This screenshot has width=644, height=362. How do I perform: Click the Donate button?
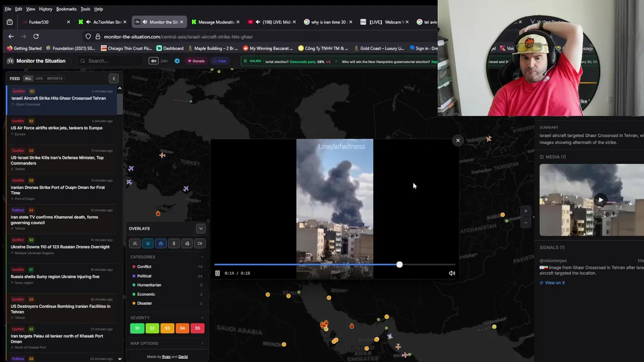pyautogui.click(x=196, y=61)
